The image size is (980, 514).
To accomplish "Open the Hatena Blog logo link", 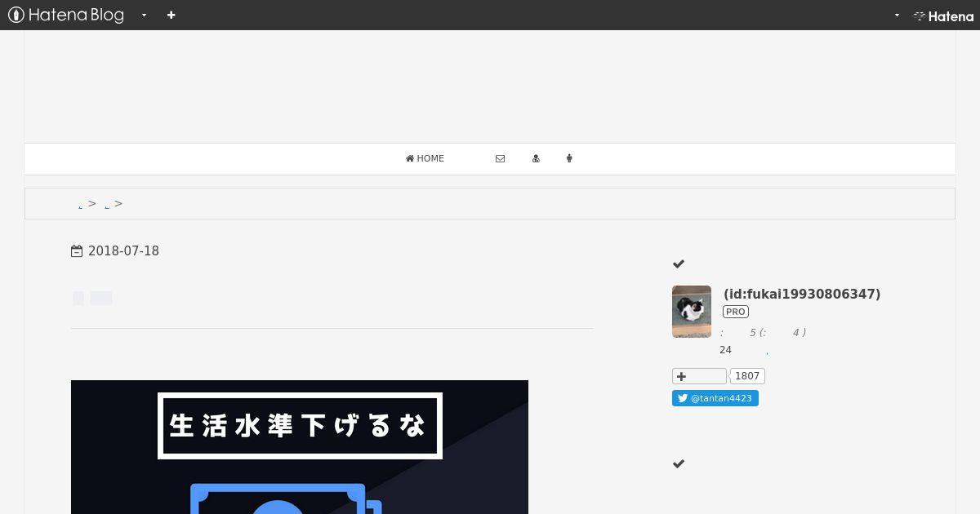I will (66, 15).
